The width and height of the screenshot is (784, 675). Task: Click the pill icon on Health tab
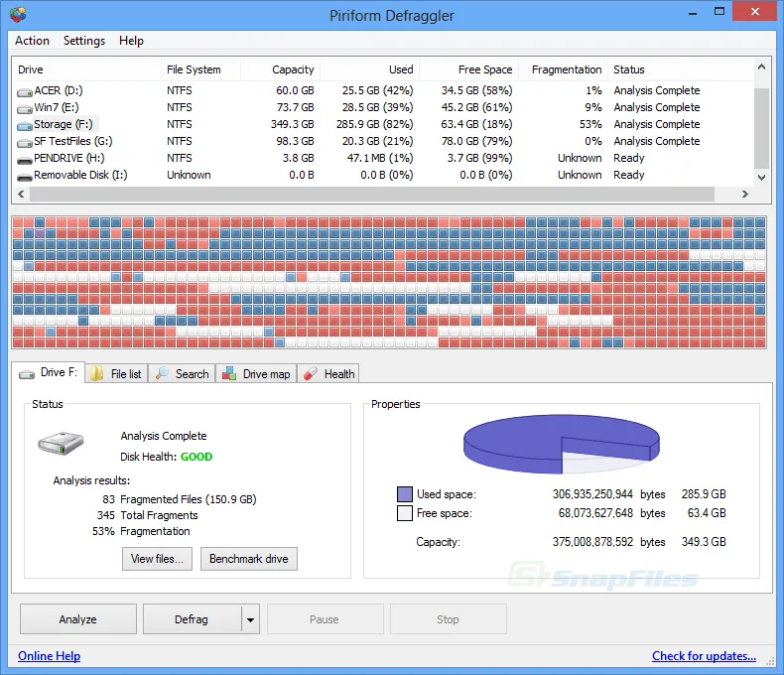click(311, 373)
